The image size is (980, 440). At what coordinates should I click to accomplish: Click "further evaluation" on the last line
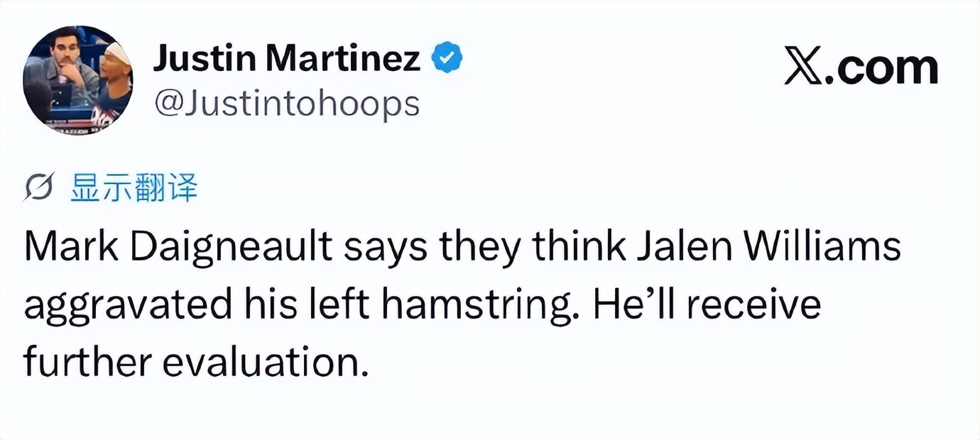point(197,362)
